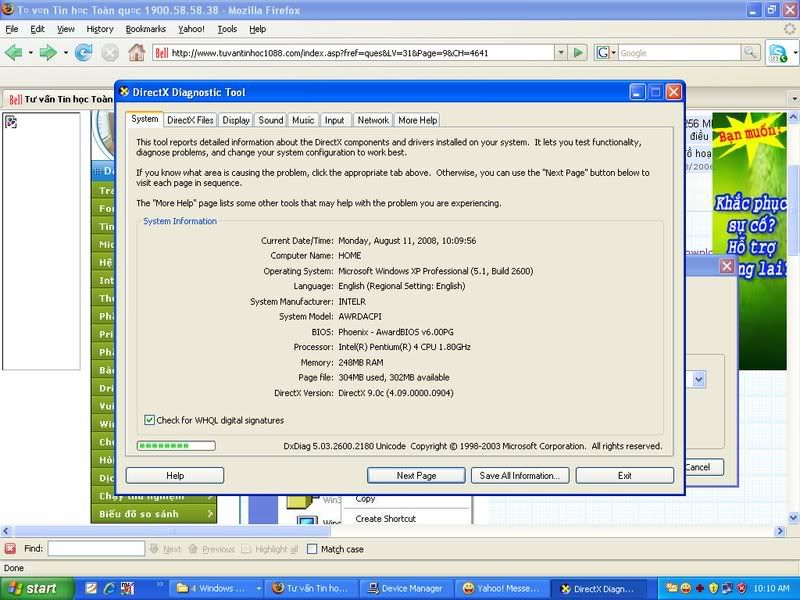The width and height of the screenshot is (800, 600).
Task: Click vertical scrollbar down arrow
Action: tap(793, 518)
